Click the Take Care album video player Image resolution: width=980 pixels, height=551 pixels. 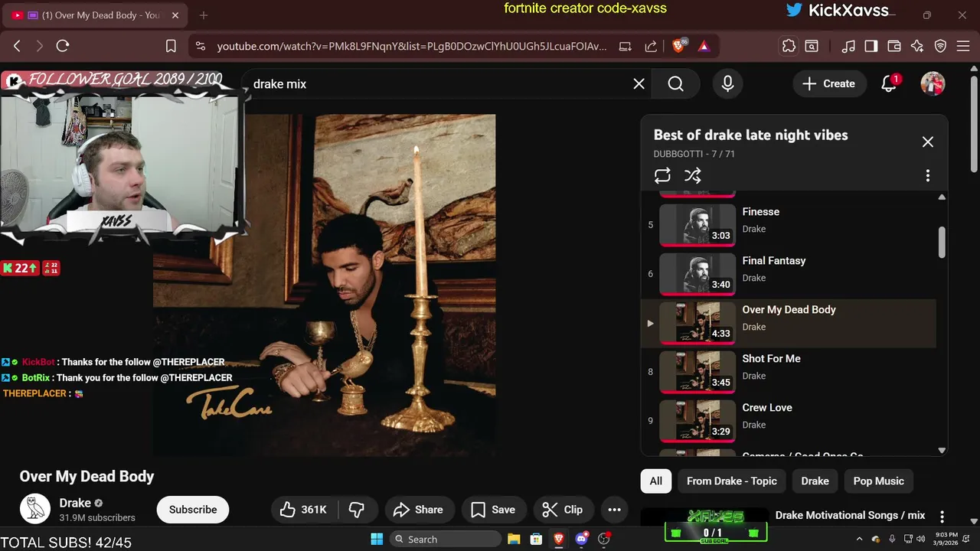tap(325, 285)
